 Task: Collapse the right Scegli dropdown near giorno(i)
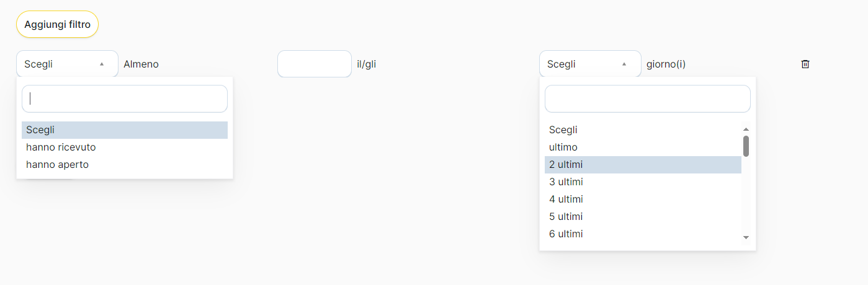590,64
